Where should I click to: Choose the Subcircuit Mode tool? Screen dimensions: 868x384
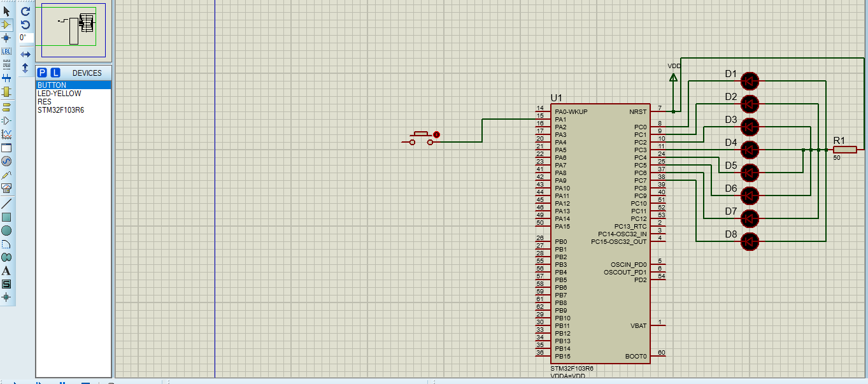(x=6, y=92)
